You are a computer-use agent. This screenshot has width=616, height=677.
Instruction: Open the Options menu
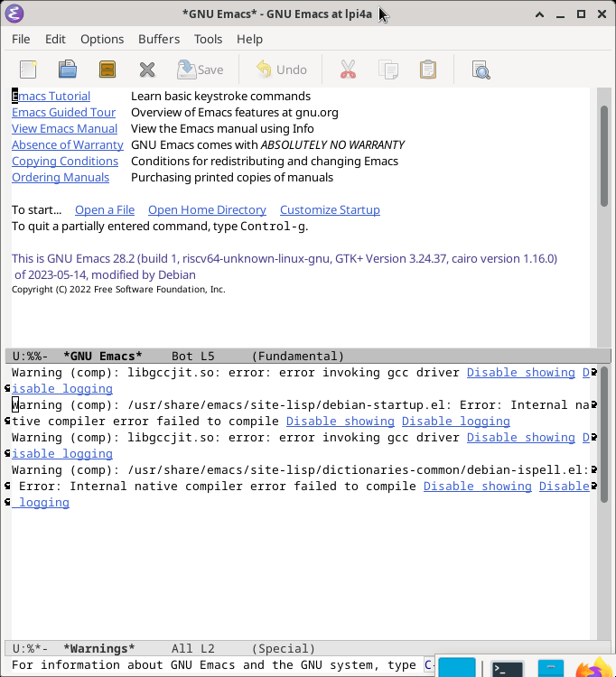pyautogui.click(x=102, y=39)
